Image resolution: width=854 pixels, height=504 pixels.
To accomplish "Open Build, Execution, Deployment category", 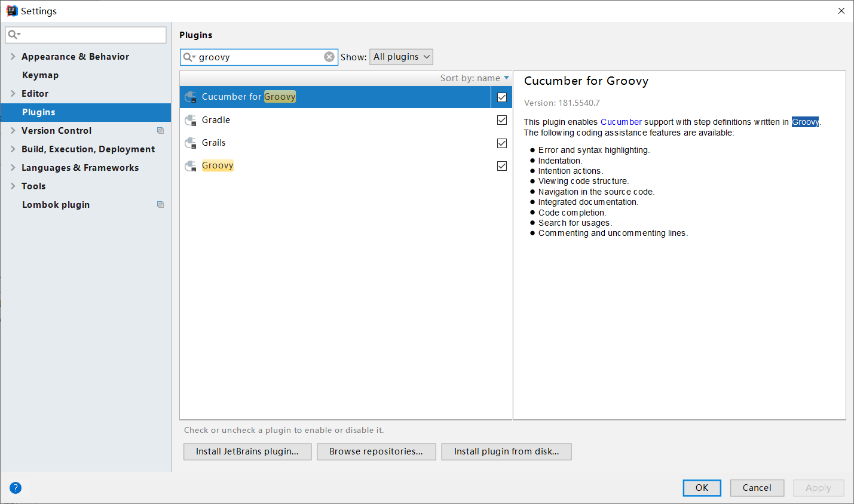I will click(88, 149).
